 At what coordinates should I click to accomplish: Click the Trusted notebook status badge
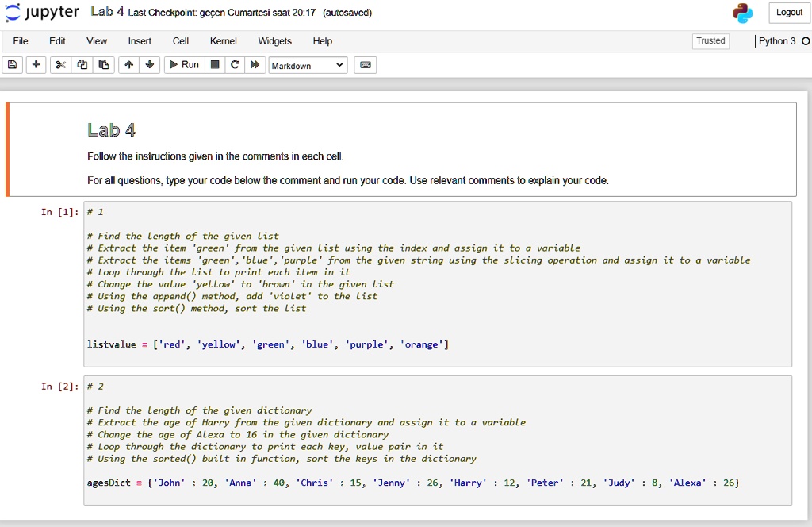[710, 40]
